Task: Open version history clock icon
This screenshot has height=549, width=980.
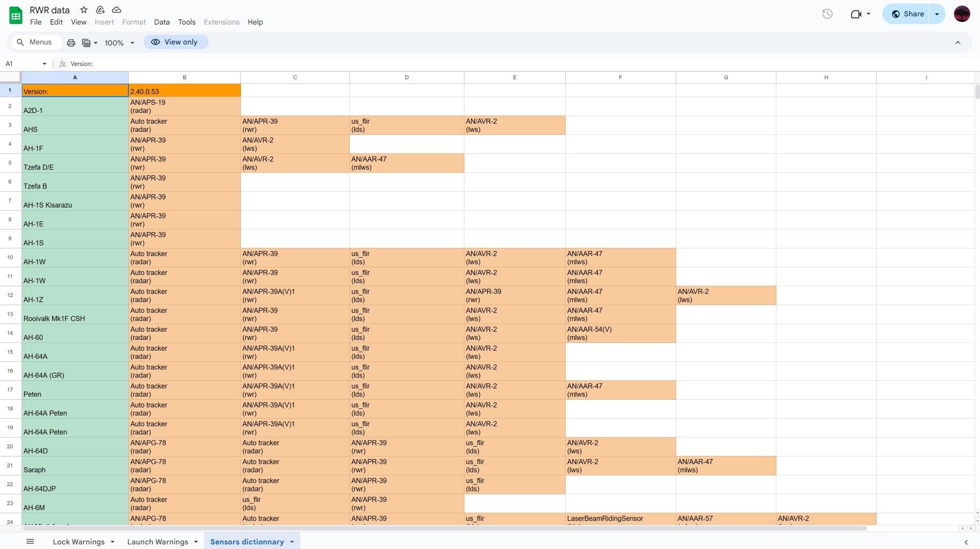Action: 827,14
